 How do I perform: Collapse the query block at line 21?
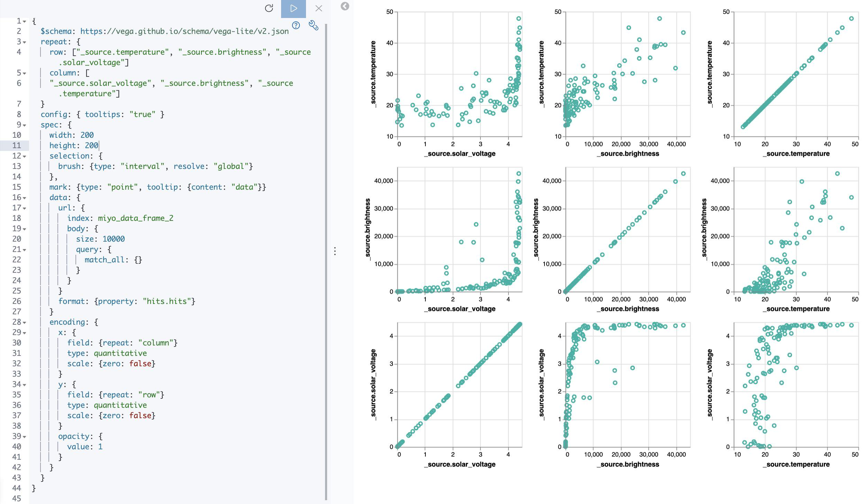click(x=25, y=250)
